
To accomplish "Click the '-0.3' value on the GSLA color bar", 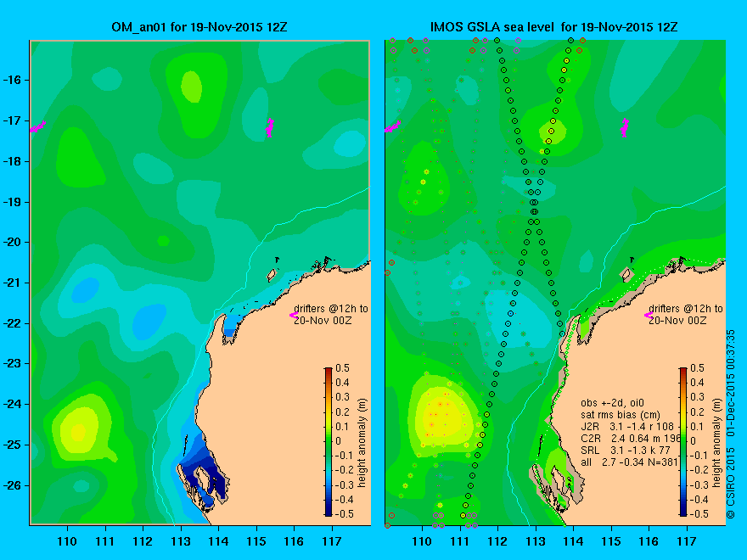I will [x=699, y=485].
